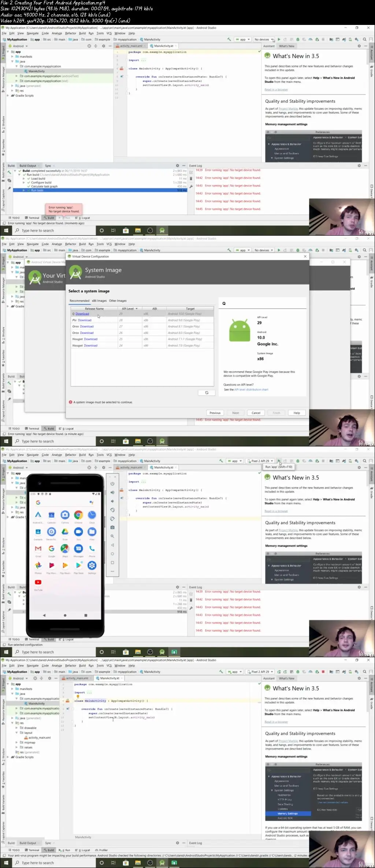This screenshot has height=868, width=375.
Task: Select activity_main.xml under layout in project tree
Action: (x=37, y=738)
